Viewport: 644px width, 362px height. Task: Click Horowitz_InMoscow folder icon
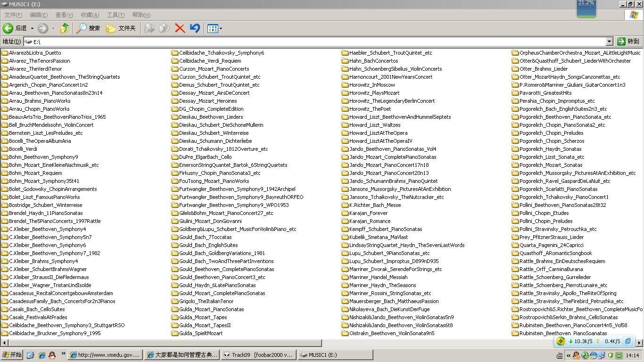[345, 85]
